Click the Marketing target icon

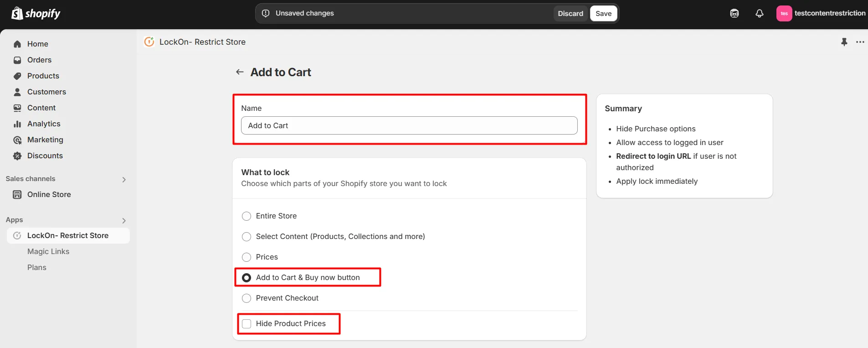click(x=17, y=140)
